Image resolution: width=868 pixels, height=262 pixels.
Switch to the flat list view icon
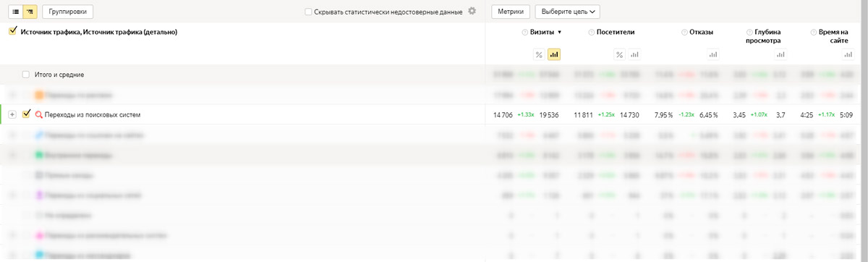tap(16, 12)
